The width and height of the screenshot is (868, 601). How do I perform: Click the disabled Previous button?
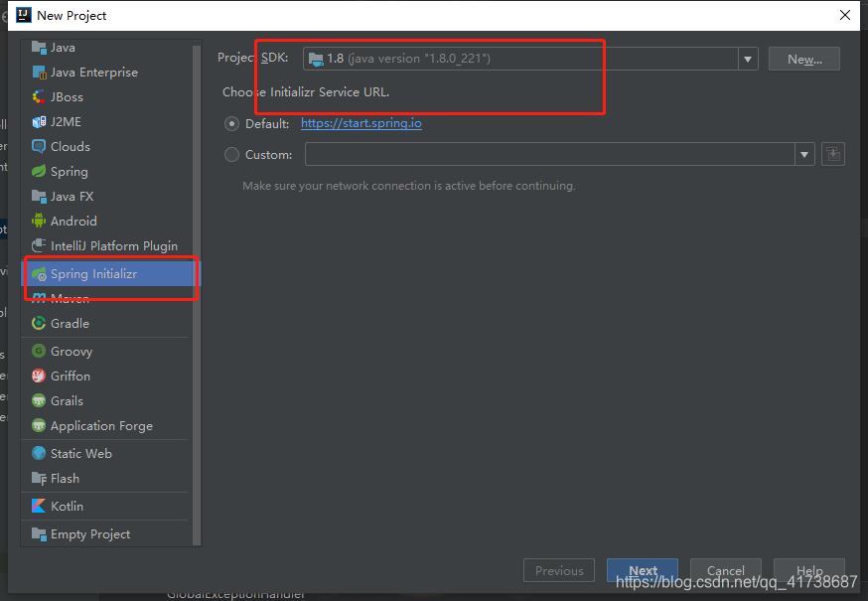pos(559,570)
